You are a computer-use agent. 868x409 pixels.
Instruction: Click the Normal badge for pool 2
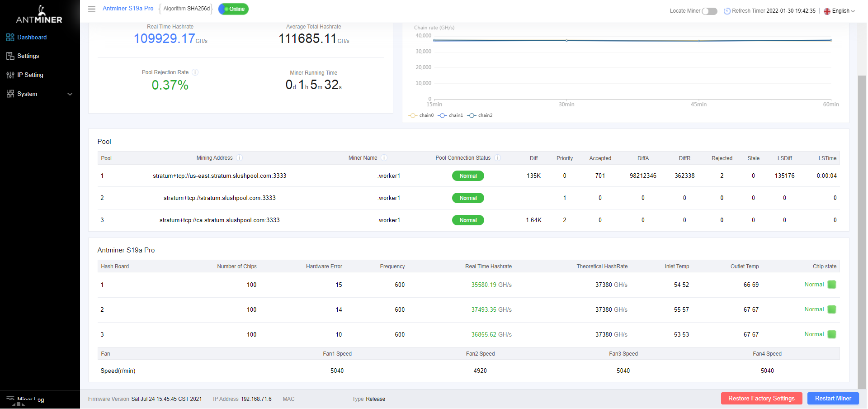click(468, 198)
